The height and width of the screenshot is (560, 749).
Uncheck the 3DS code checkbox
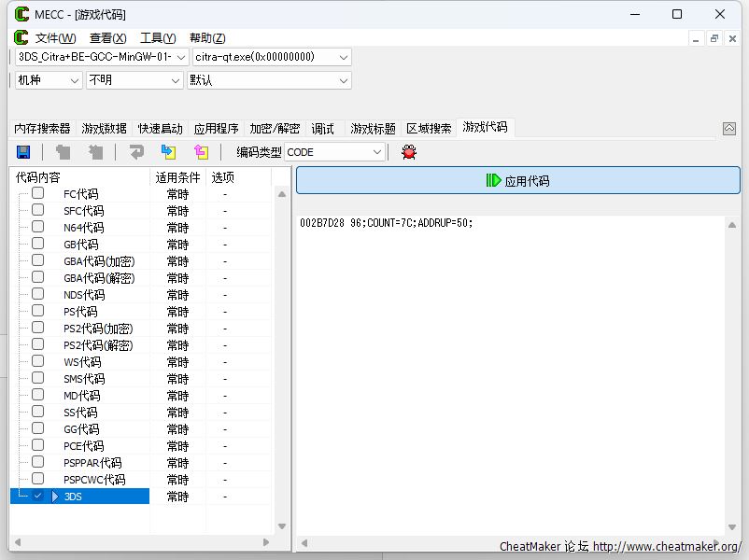[x=38, y=496]
